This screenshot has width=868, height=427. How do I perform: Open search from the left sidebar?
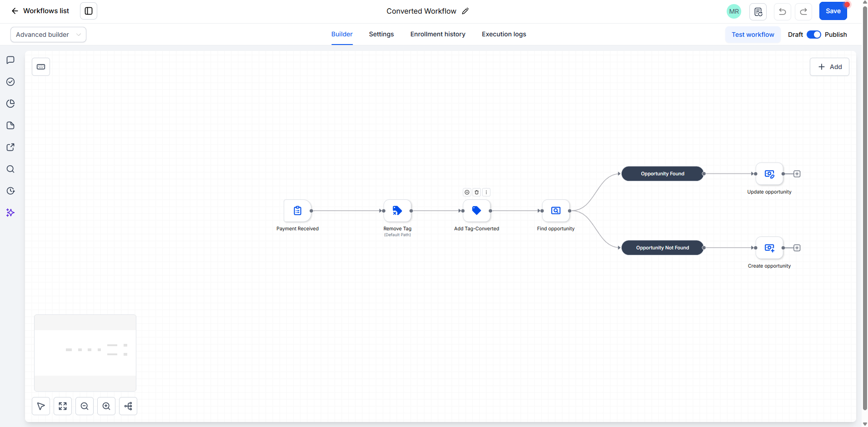[x=10, y=169]
